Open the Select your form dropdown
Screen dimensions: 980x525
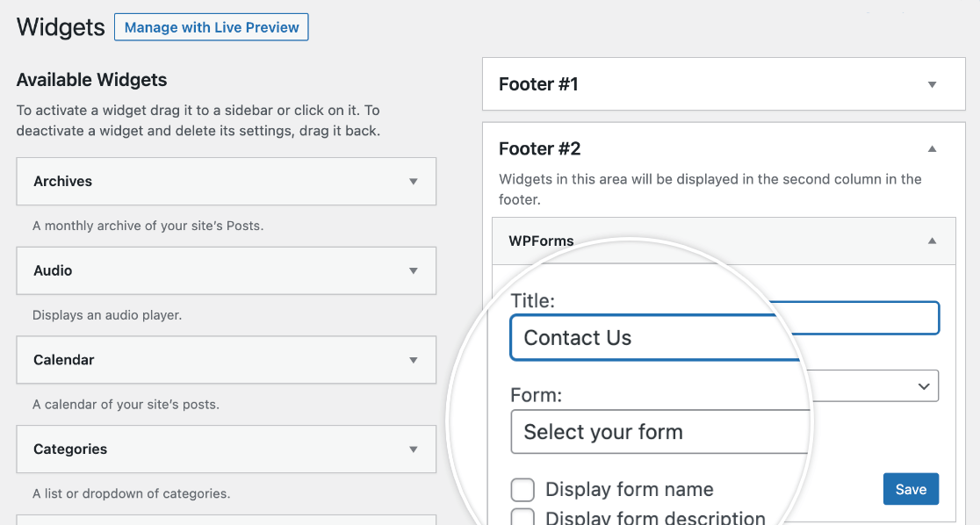(659, 432)
